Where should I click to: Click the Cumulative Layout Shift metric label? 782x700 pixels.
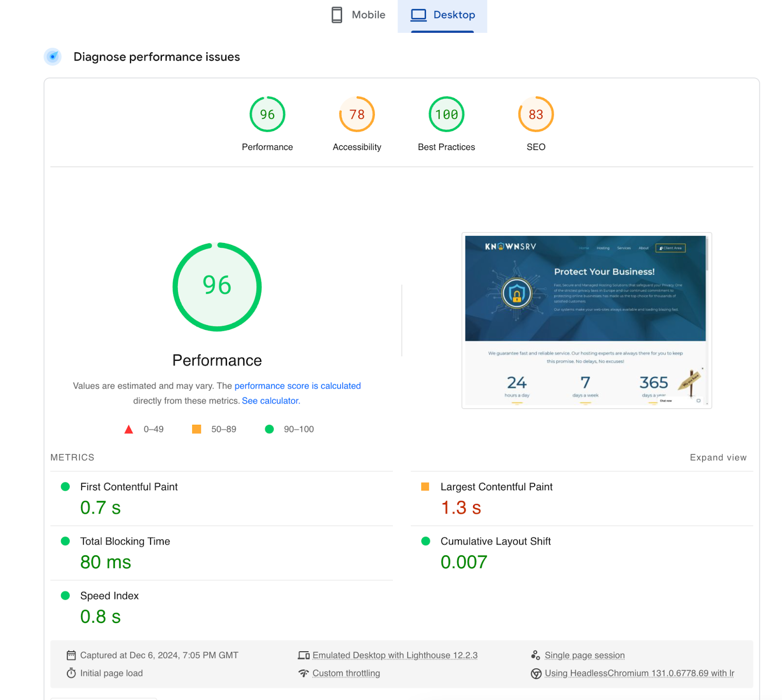click(x=496, y=541)
